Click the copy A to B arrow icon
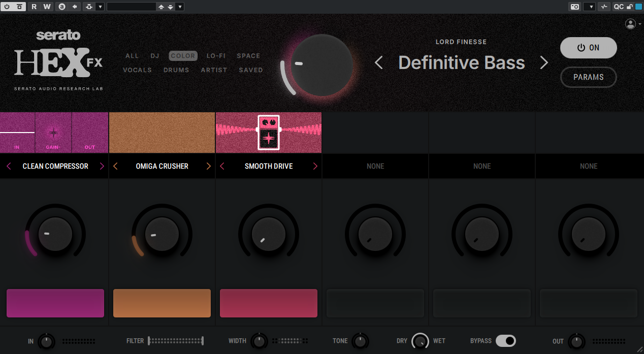644x354 pixels. 75,7
